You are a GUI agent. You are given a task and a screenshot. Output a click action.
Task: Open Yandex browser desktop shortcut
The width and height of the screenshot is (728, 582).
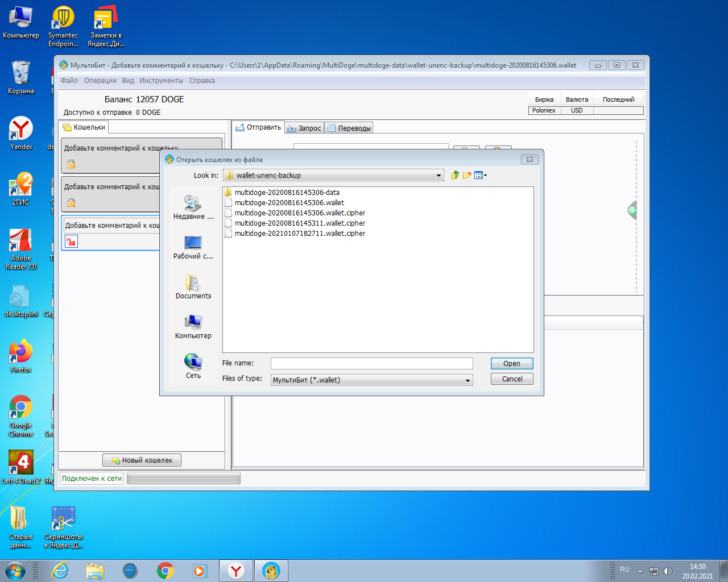pos(21,134)
